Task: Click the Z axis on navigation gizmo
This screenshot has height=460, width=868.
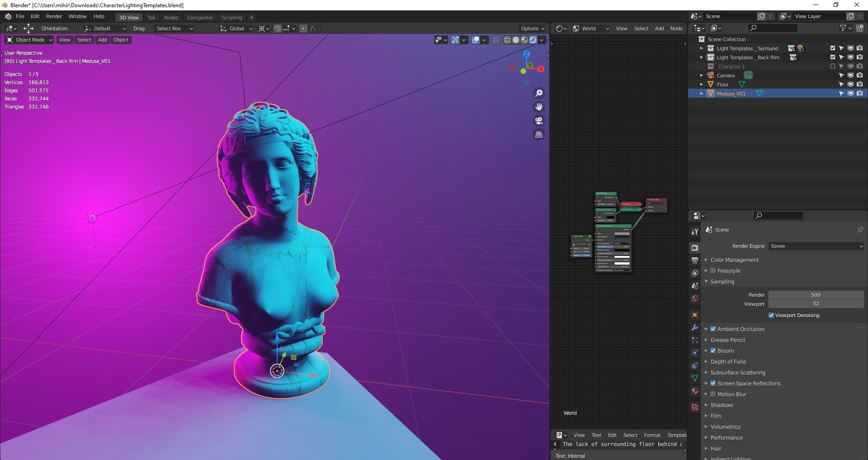Action: coord(527,54)
